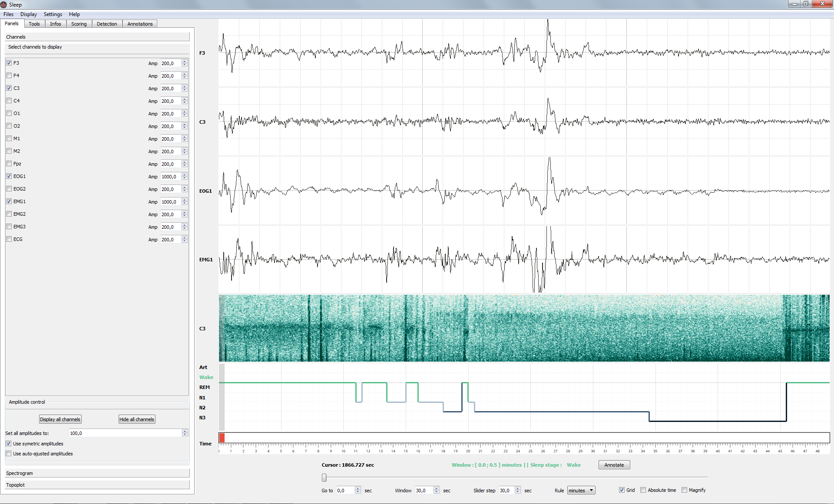Click the F3 EEG signal trace
834x504 pixels.
[x=524, y=53]
